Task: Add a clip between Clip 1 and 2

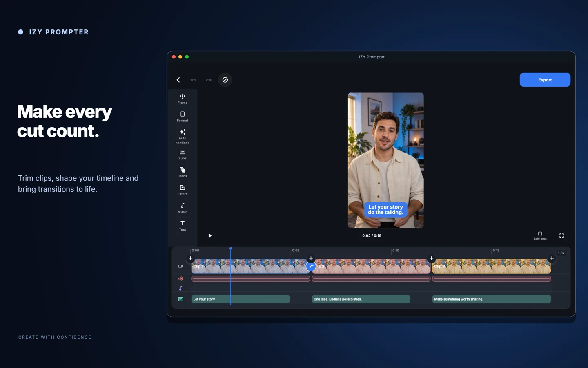Action: point(311,258)
